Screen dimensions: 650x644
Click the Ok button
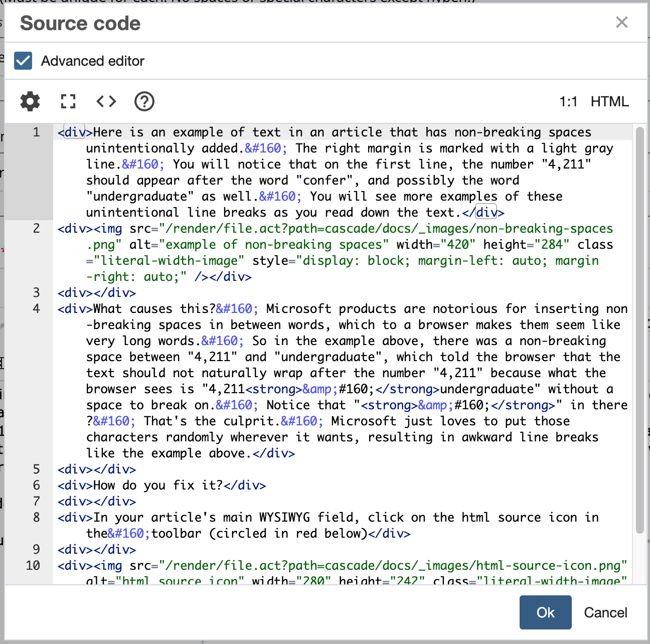(x=546, y=612)
